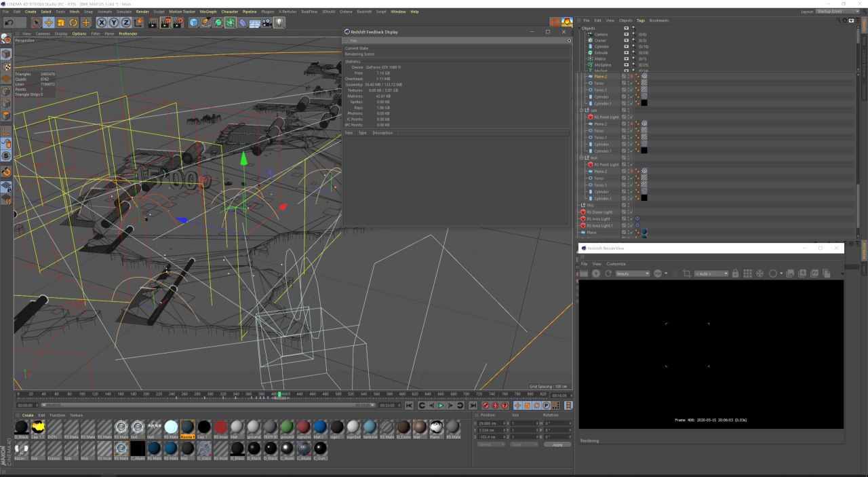The image size is (868, 477).
Task: Click the snowflake freeze icon in RenderView
Action: 760,273
